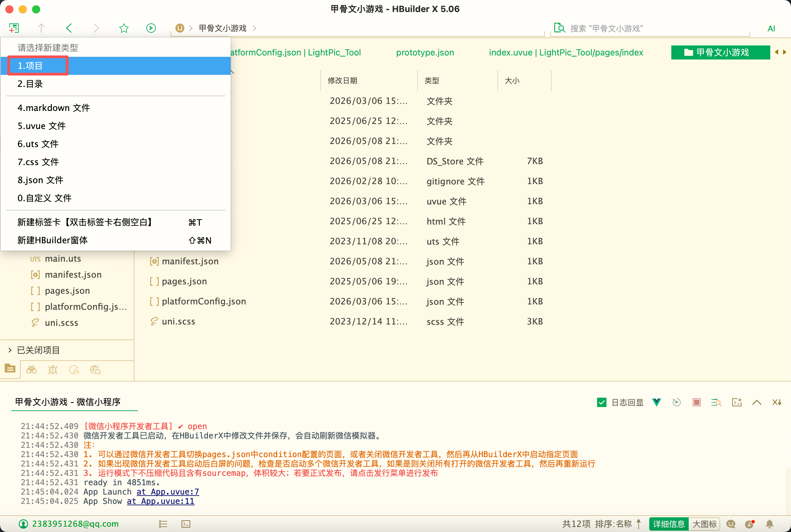Image resolution: width=791 pixels, height=532 pixels.
Task: Click 甲骨文小游戏 in the breadcrumb path
Action: pyautogui.click(x=223, y=28)
